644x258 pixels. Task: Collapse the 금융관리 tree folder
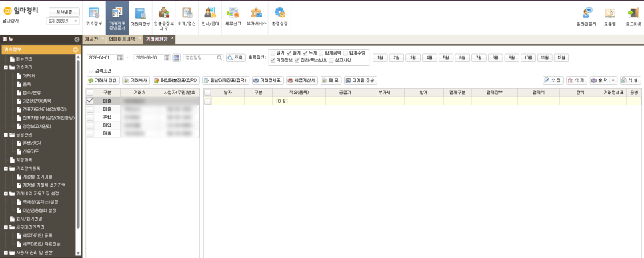coord(6,135)
